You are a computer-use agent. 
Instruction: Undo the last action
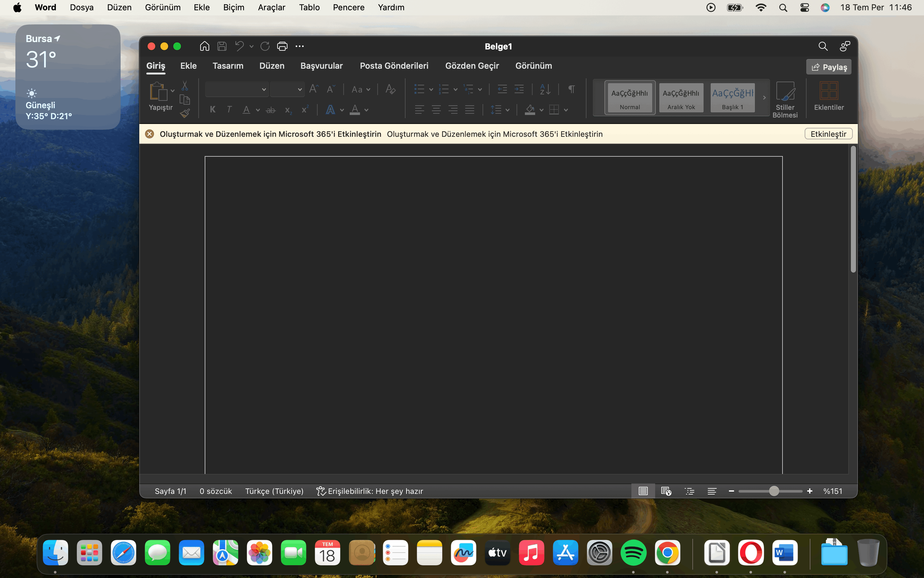click(239, 46)
